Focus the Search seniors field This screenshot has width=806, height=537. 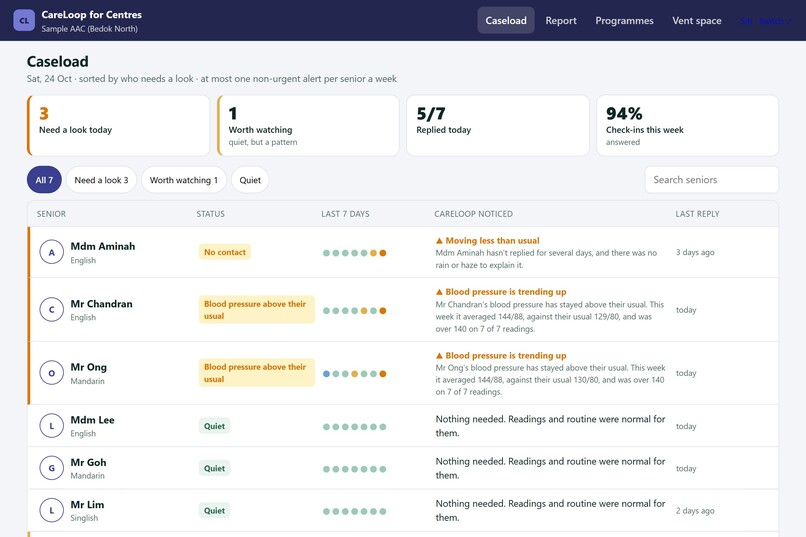711,180
